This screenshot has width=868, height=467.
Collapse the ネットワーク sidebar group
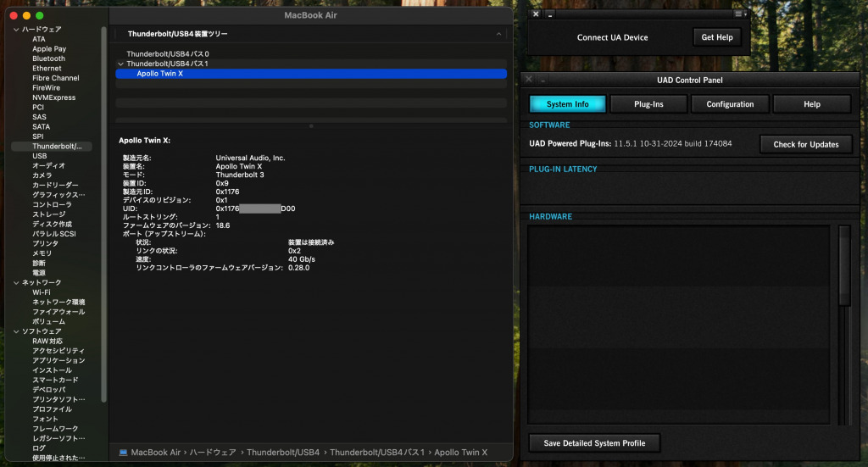point(15,282)
